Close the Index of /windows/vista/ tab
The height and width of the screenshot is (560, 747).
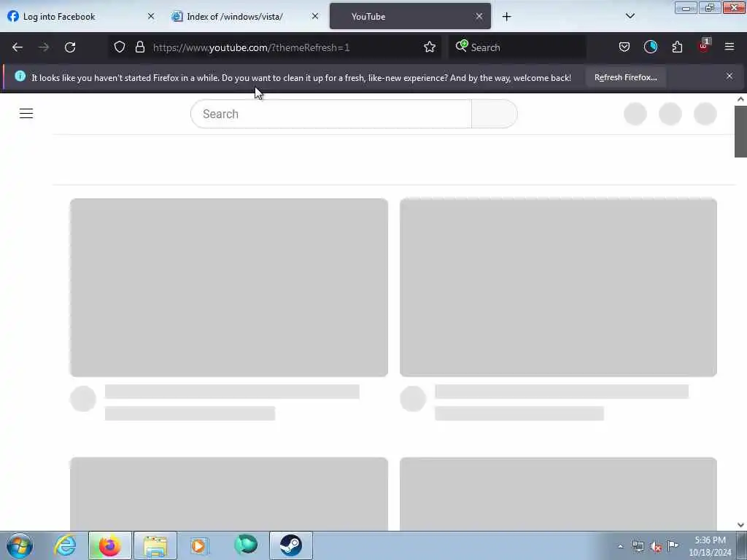pyautogui.click(x=315, y=16)
